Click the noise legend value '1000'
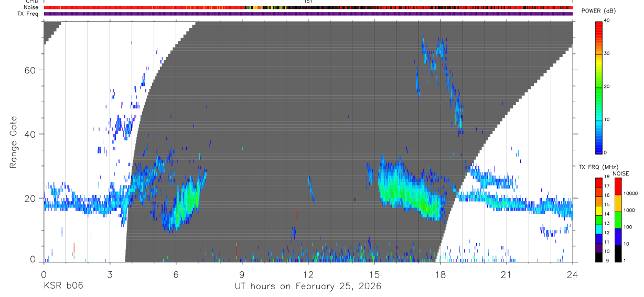The image size is (644, 297). tap(628, 210)
